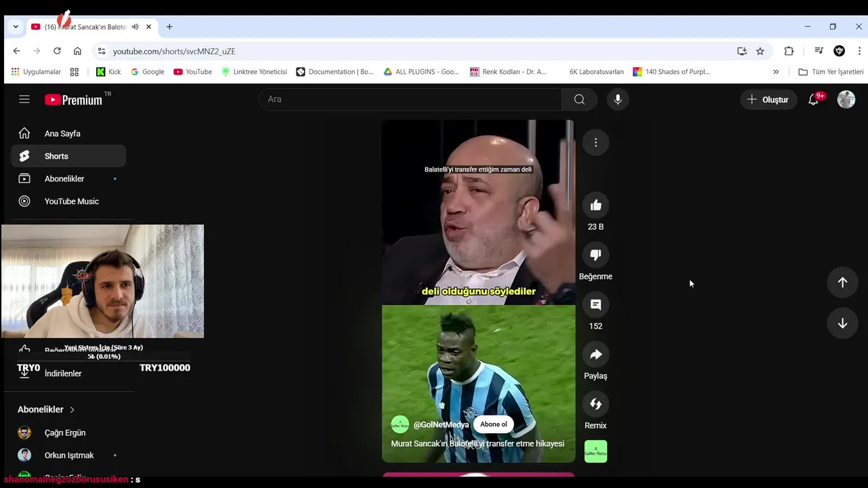The width and height of the screenshot is (868, 488).
Task: Close the Murat Sancak'ın YouTube tab
Action: pos(149,27)
